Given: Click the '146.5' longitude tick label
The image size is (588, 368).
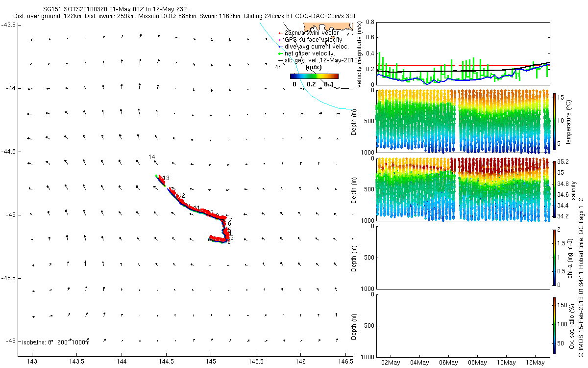Looking at the screenshot, I should (345, 362).
